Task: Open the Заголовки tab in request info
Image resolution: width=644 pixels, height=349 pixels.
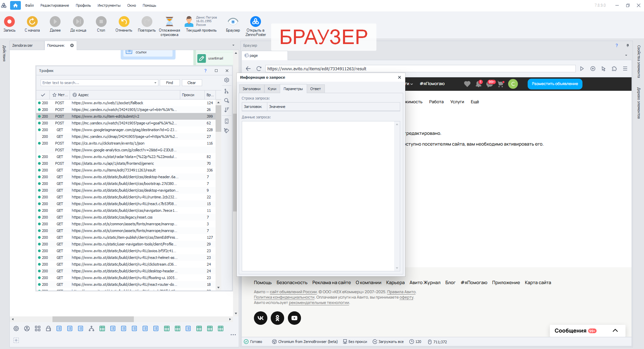Action: coord(252,89)
